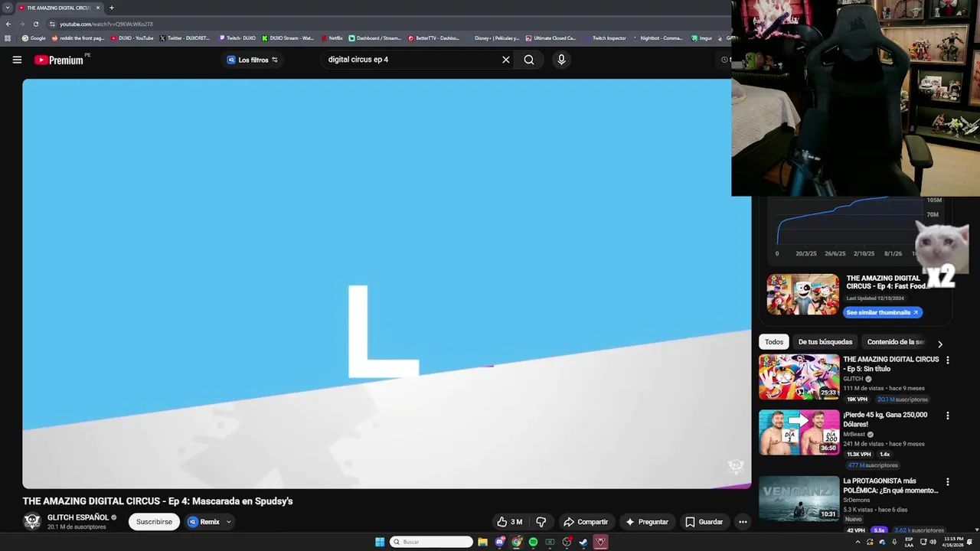Open clock showing 11:15 PM
This screenshot has width=980, height=551.
click(x=953, y=542)
